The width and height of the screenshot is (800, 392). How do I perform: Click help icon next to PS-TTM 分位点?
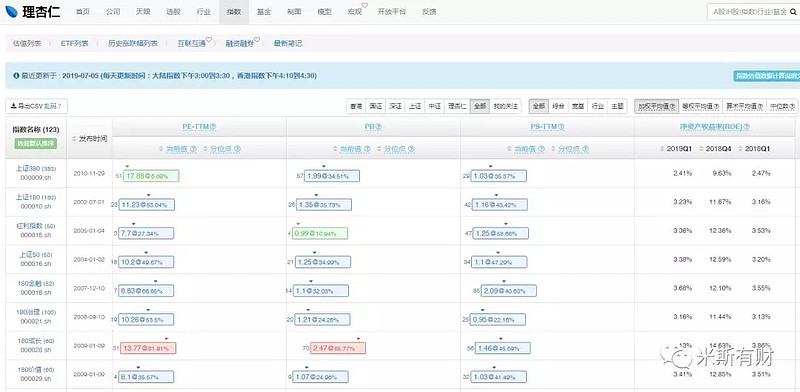coord(585,149)
